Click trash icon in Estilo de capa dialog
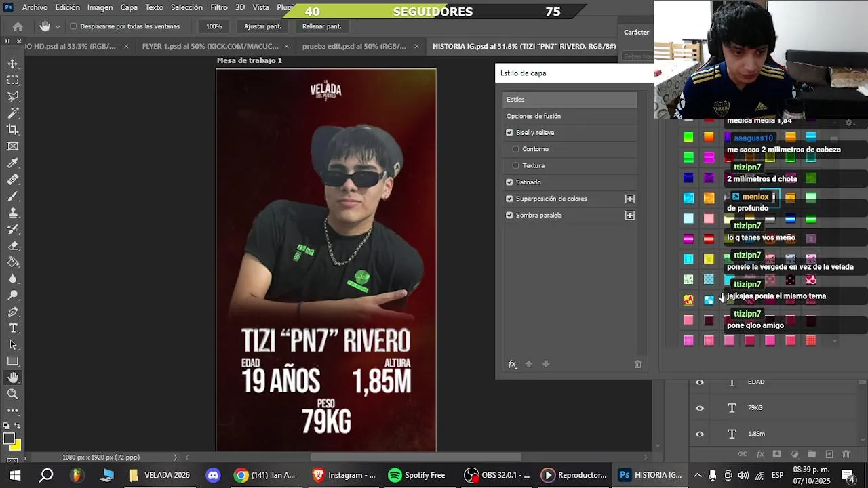Screen dimensions: 868x488 tap(637, 364)
